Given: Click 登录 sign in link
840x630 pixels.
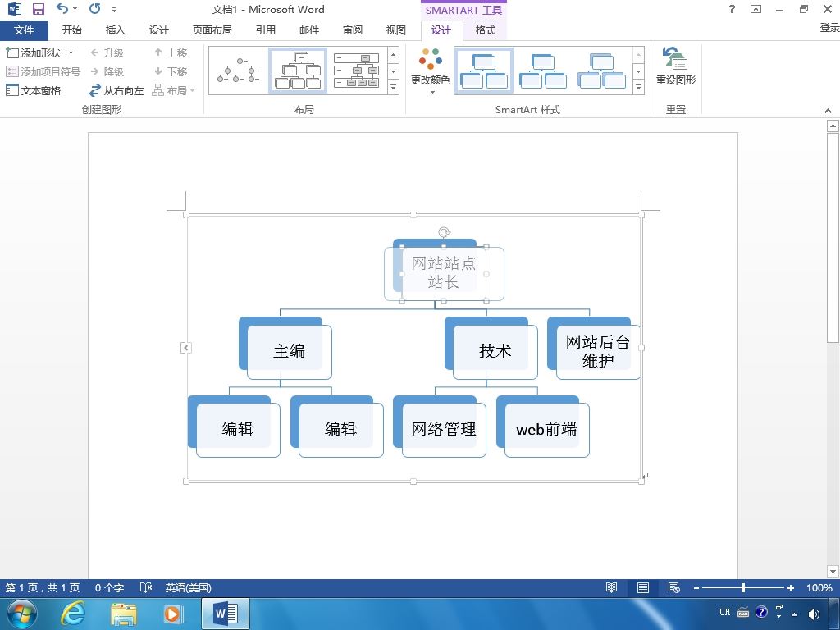Looking at the screenshot, I should (829, 28).
